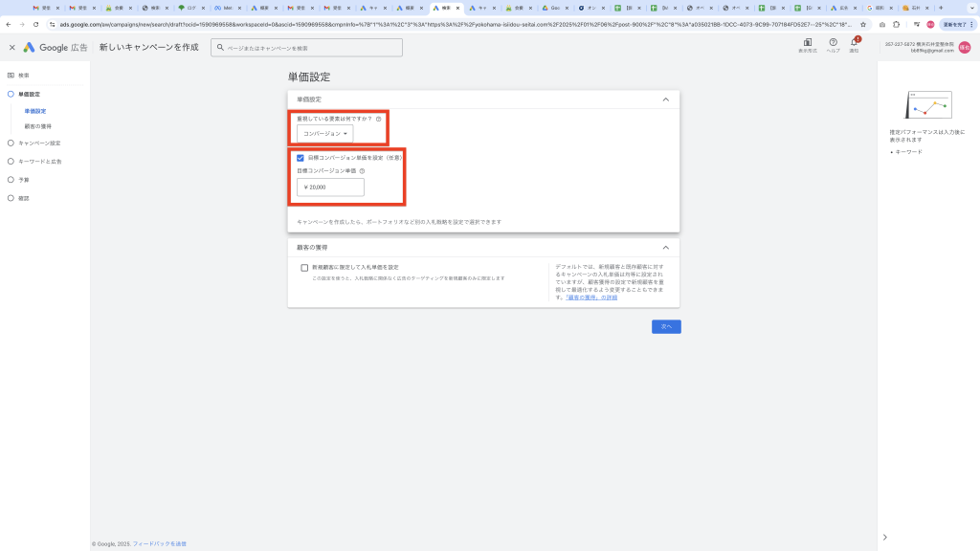
Task: Open the ヘルプ help icon in header
Action: click(833, 42)
